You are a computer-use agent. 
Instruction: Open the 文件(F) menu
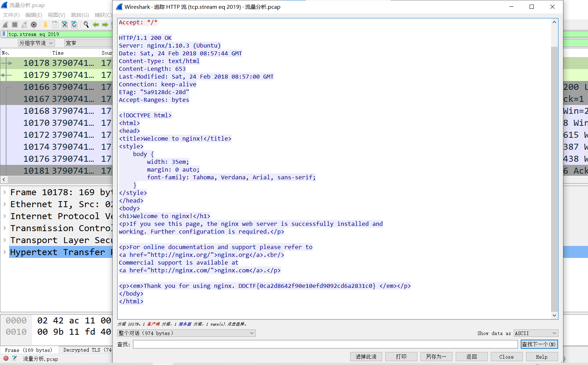click(x=11, y=15)
